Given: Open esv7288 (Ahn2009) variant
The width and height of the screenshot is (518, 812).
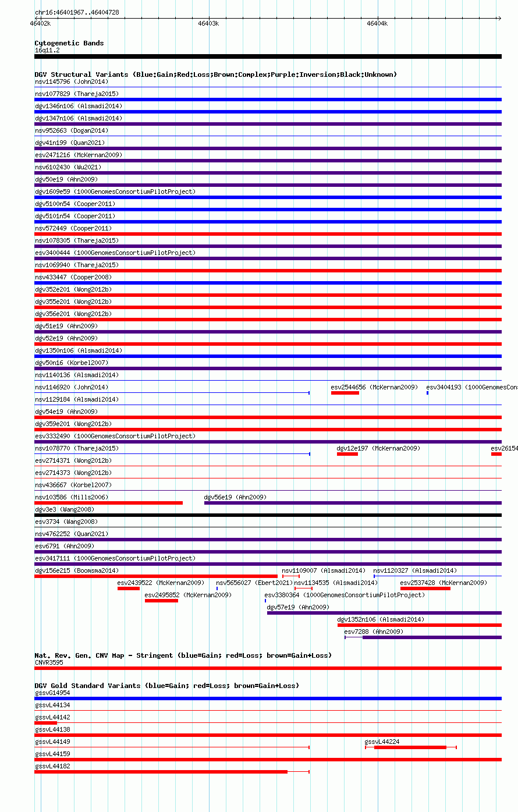Looking at the screenshot, I should [423, 637].
